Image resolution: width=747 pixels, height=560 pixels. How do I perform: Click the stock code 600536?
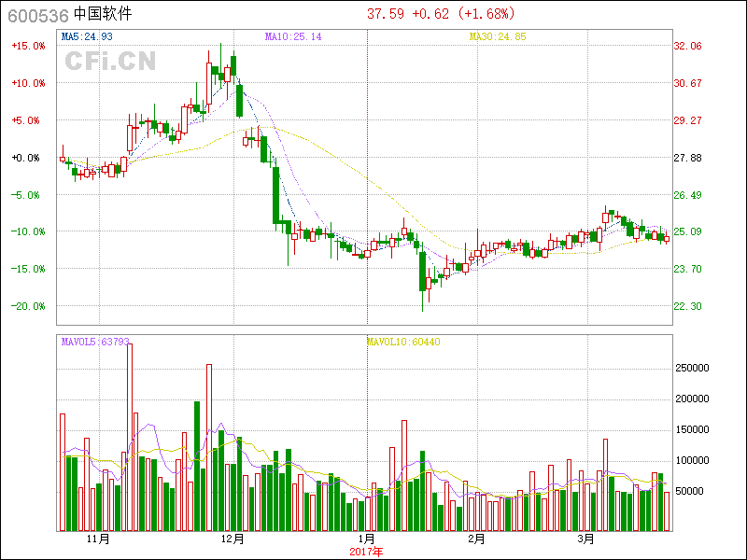tap(35, 15)
